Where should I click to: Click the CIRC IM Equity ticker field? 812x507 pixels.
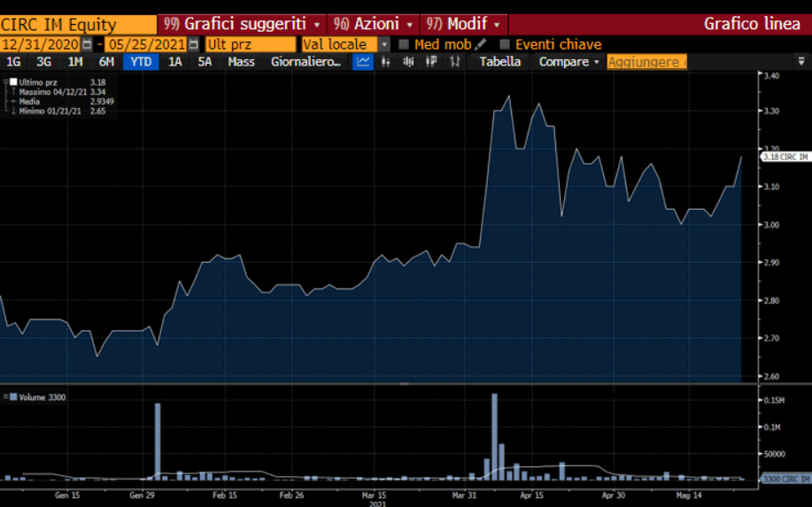(x=77, y=24)
